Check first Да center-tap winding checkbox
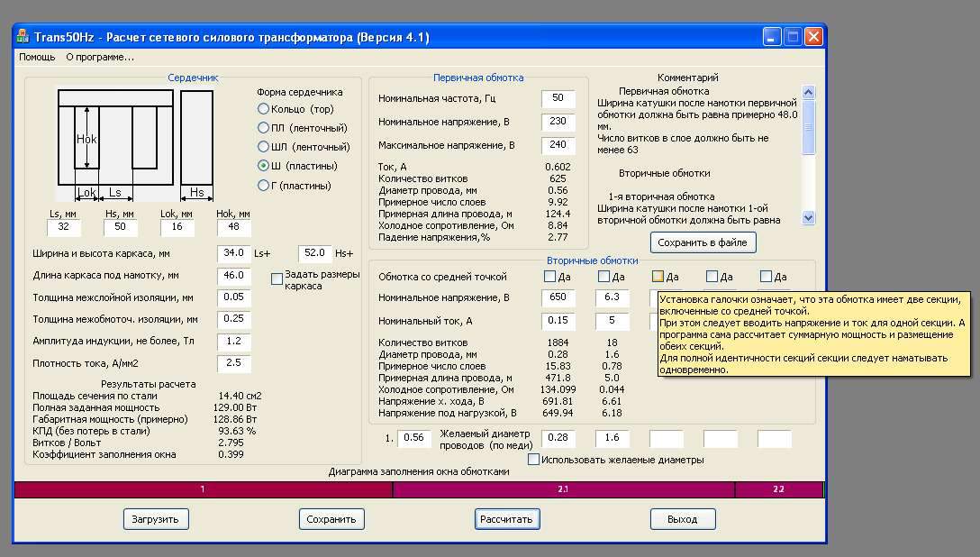This screenshot has width=980, height=557. pos(550,277)
